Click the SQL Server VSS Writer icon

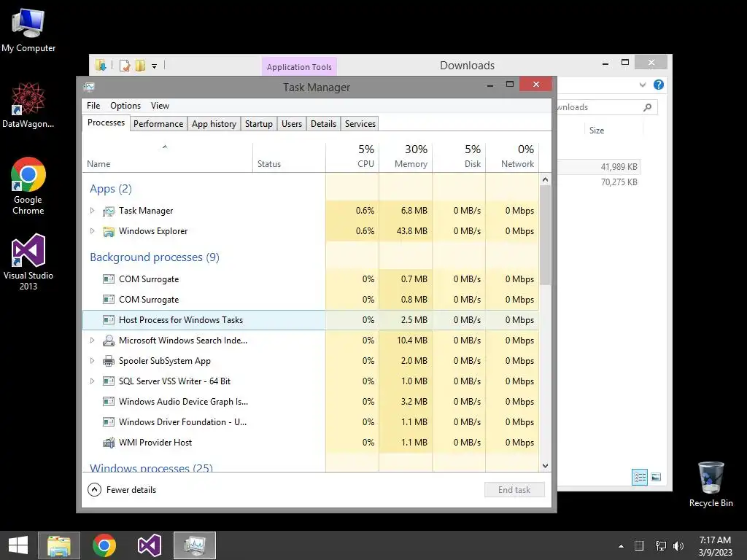[x=109, y=381]
